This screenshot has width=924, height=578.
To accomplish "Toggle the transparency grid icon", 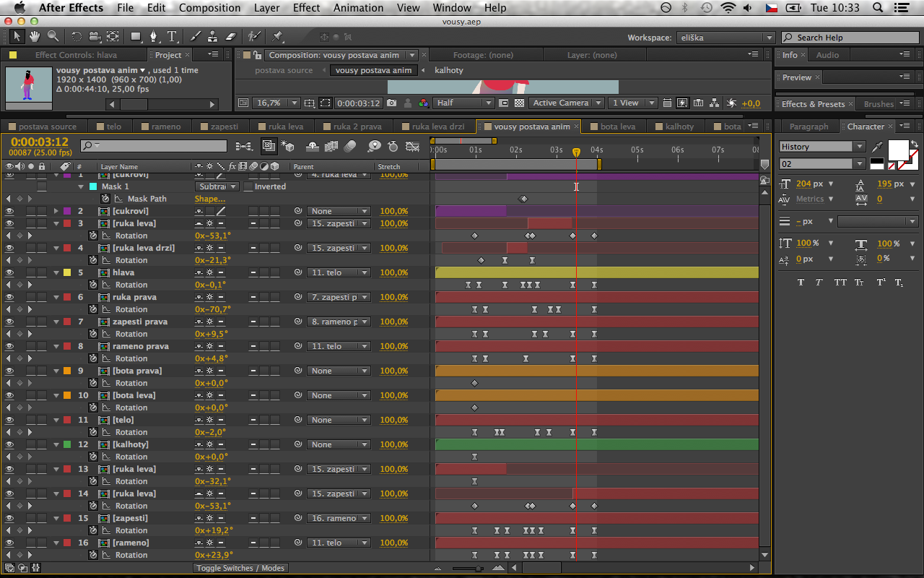I will (519, 103).
